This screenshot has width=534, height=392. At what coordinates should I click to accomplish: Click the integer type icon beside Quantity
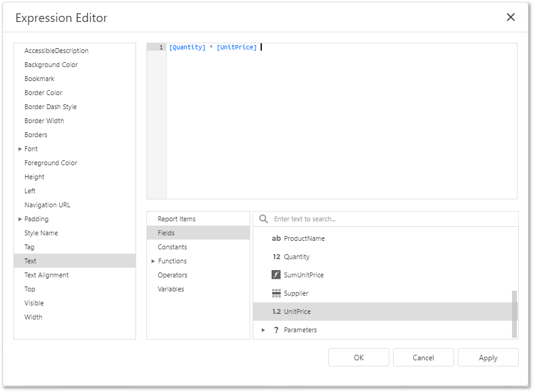tap(276, 257)
